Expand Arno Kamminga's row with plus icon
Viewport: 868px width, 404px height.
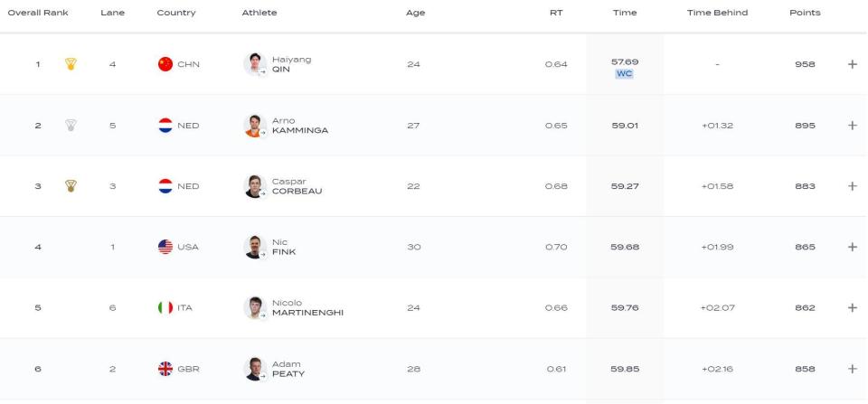pyautogui.click(x=852, y=126)
